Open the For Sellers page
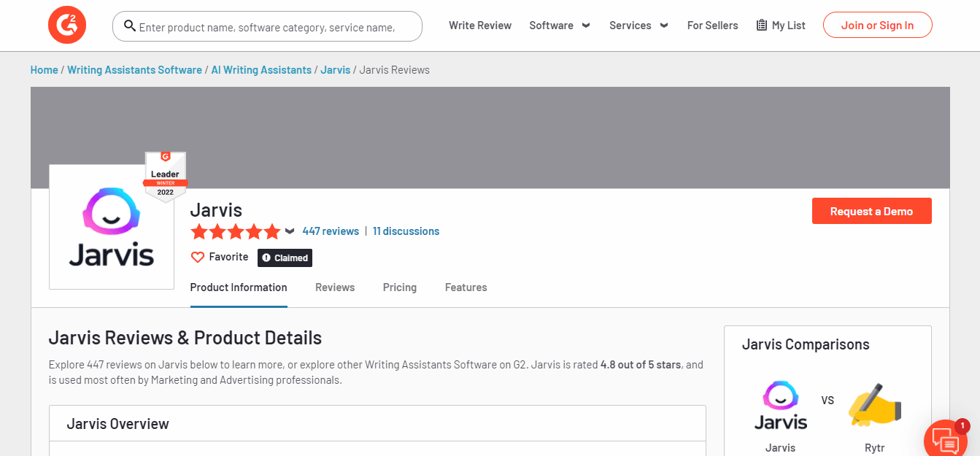980x456 pixels. [x=712, y=26]
